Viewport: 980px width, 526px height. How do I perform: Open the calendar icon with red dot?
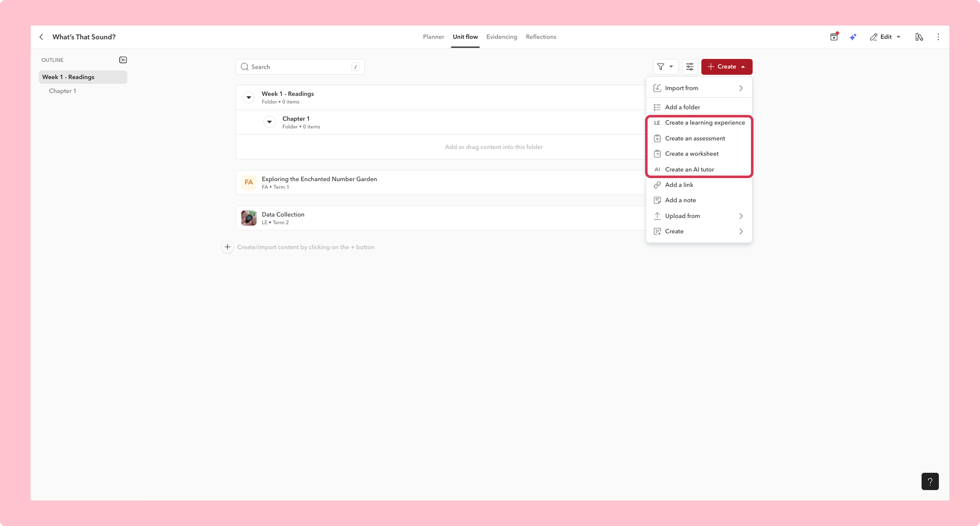834,37
